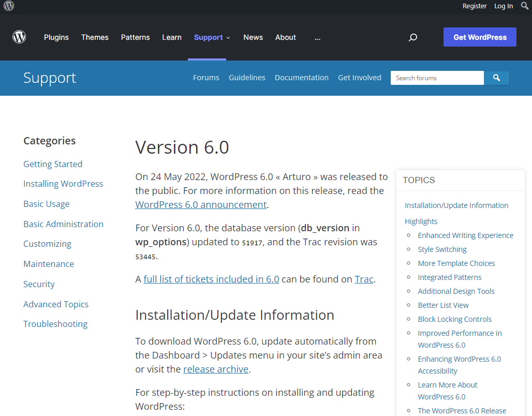Jump to Installation/Update Information topic
The width and height of the screenshot is (532, 416).
click(x=456, y=205)
